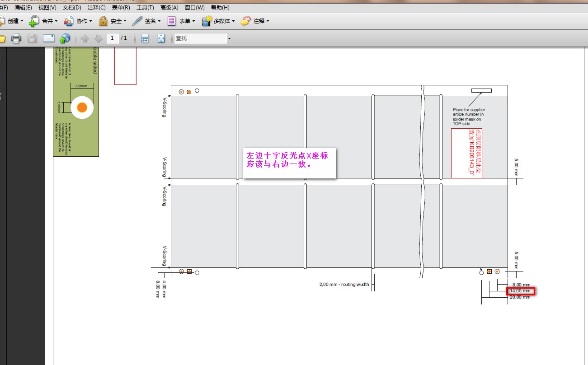
Task: Click bottom-right orange square fiducial mark
Action: [x=489, y=271]
